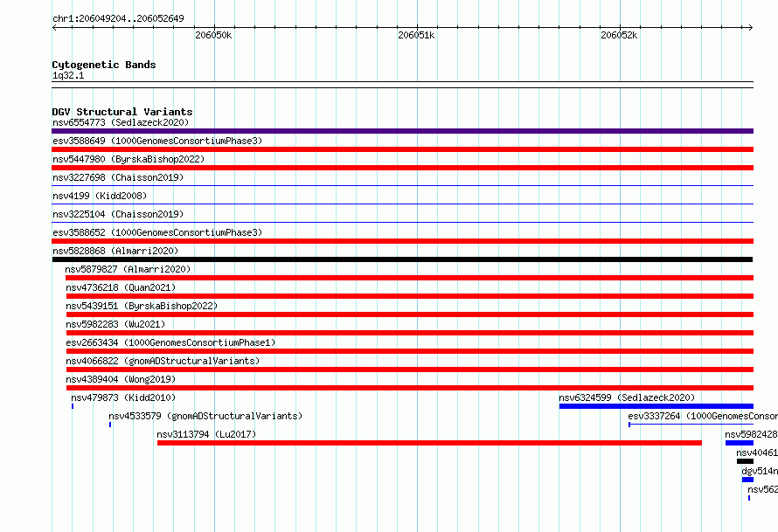Open nsv5982283 (Wu2021) variant label
The height and width of the screenshot is (532, 778).
pyautogui.click(x=115, y=324)
